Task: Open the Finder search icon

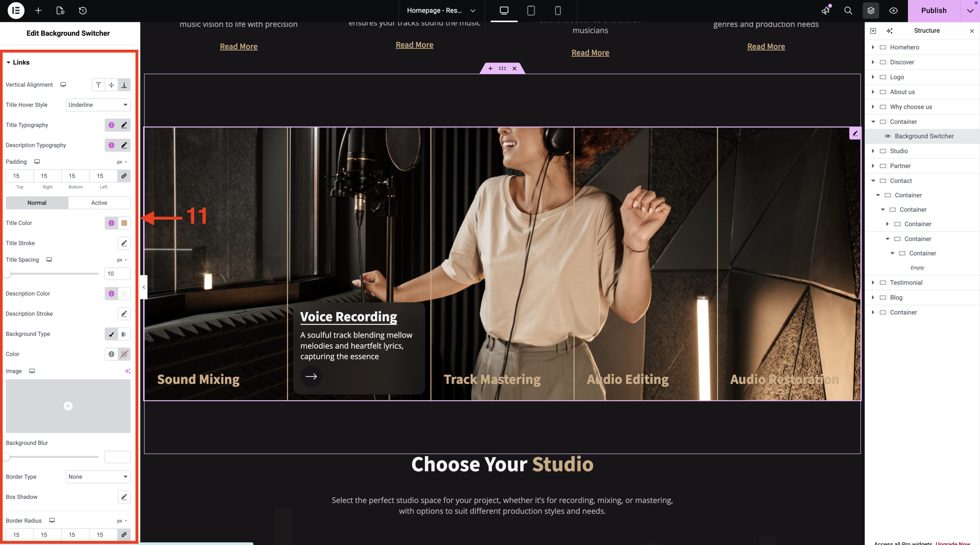Action: pyautogui.click(x=848, y=10)
